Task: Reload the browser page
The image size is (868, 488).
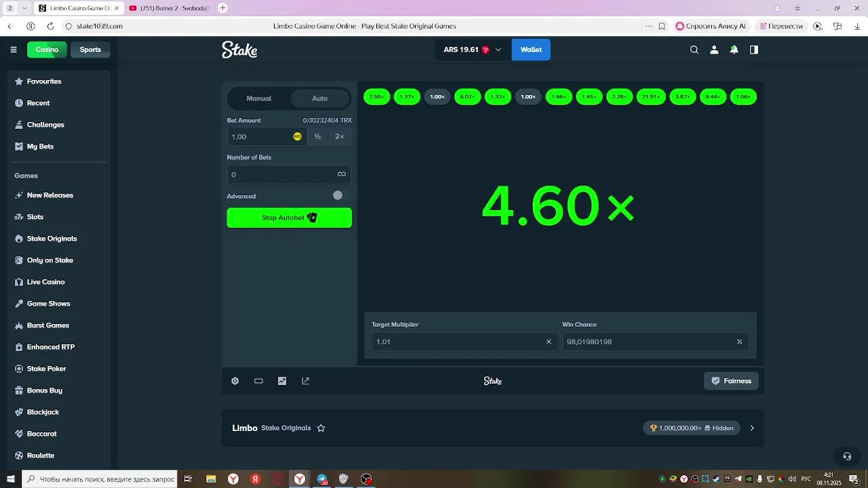Action: pyautogui.click(x=50, y=26)
